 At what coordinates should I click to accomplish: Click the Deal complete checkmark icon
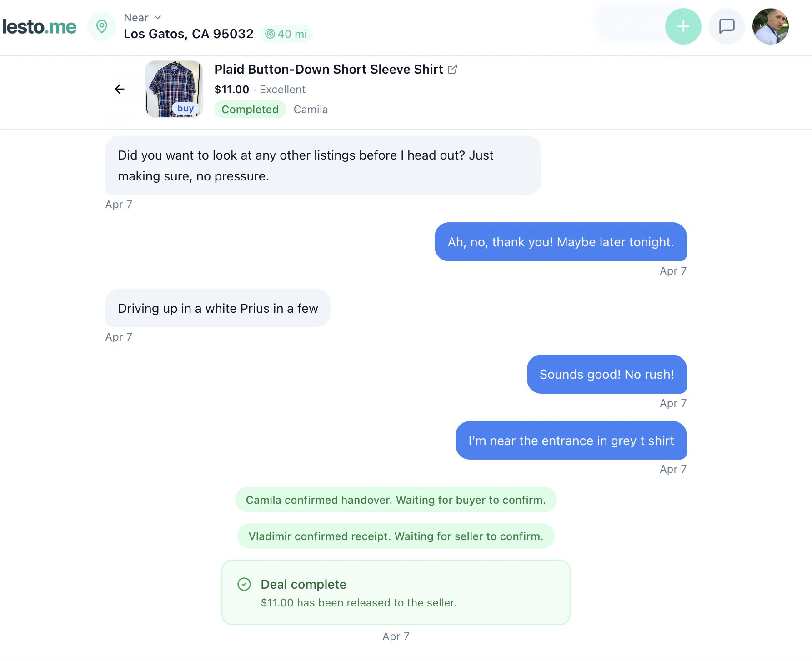point(244,584)
